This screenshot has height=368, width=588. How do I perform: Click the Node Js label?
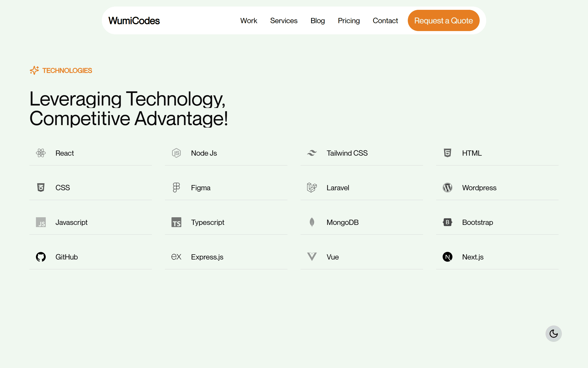pyautogui.click(x=204, y=153)
